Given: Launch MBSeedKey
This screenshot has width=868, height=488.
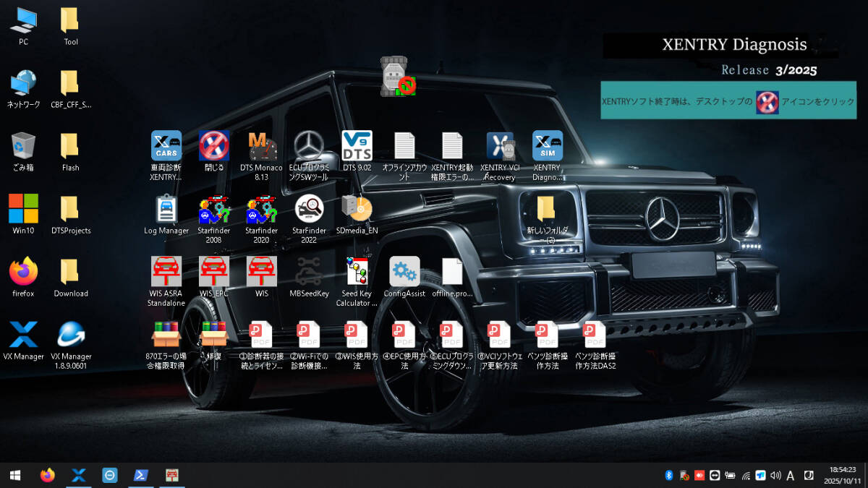Looking at the screenshot, I should [x=310, y=277].
